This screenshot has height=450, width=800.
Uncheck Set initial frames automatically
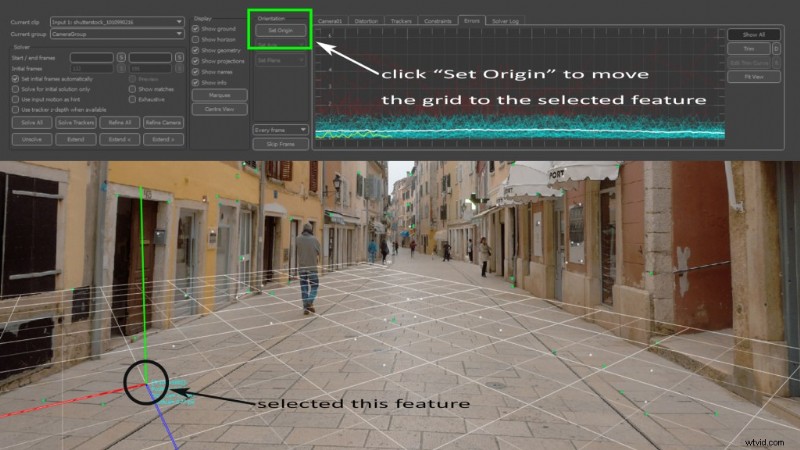click(x=15, y=79)
